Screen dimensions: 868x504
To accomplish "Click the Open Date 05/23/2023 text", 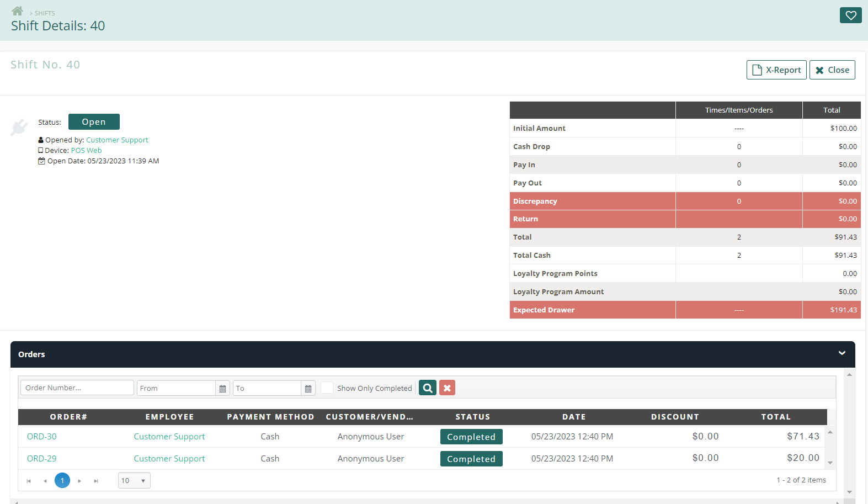I will [x=103, y=161].
